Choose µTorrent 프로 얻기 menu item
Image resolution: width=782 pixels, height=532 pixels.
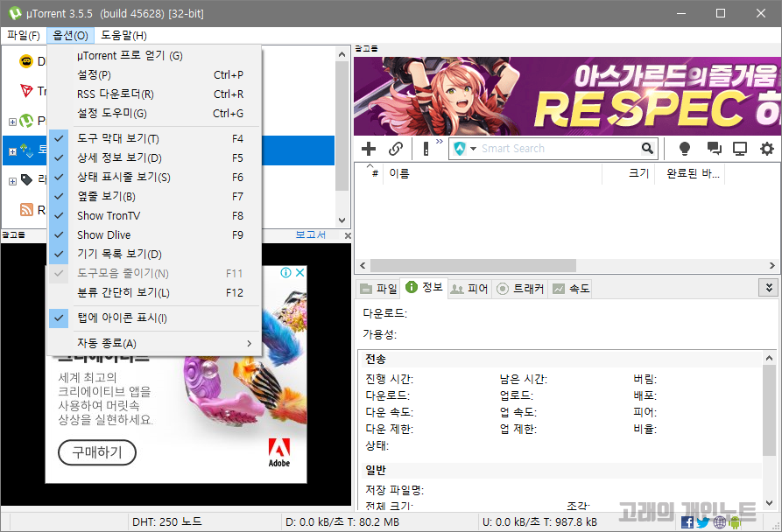coord(154,55)
